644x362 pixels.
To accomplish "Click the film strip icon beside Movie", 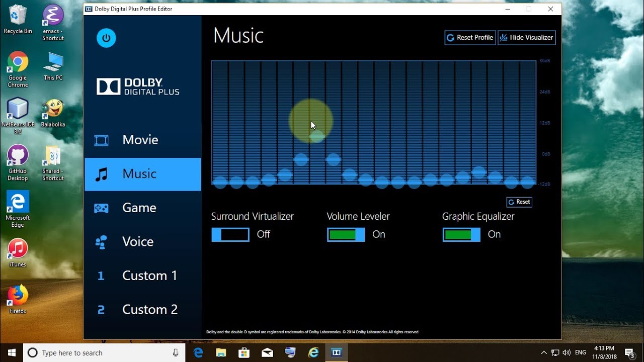I will pyautogui.click(x=101, y=140).
